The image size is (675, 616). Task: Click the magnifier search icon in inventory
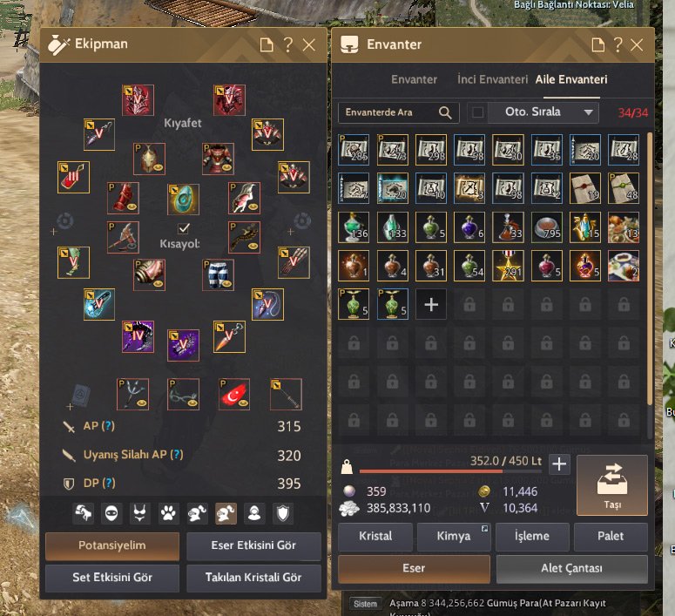[x=445, y=113]
